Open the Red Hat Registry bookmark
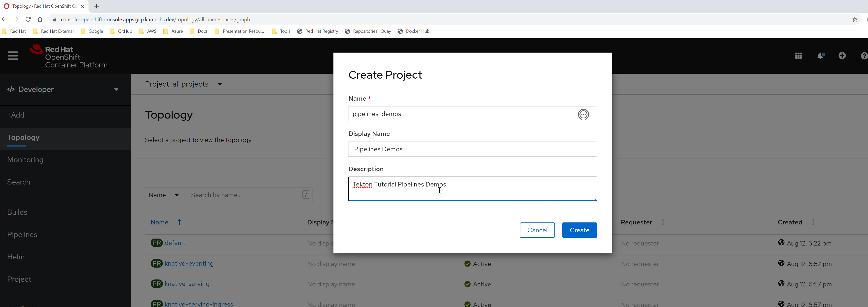This screenshot has width=868, height=307. [317, 31]
